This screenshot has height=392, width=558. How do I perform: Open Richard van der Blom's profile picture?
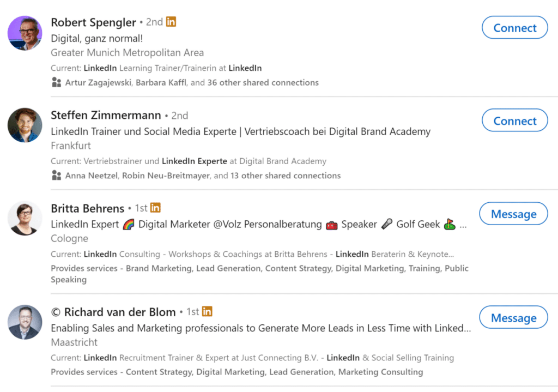click(25, 322)
